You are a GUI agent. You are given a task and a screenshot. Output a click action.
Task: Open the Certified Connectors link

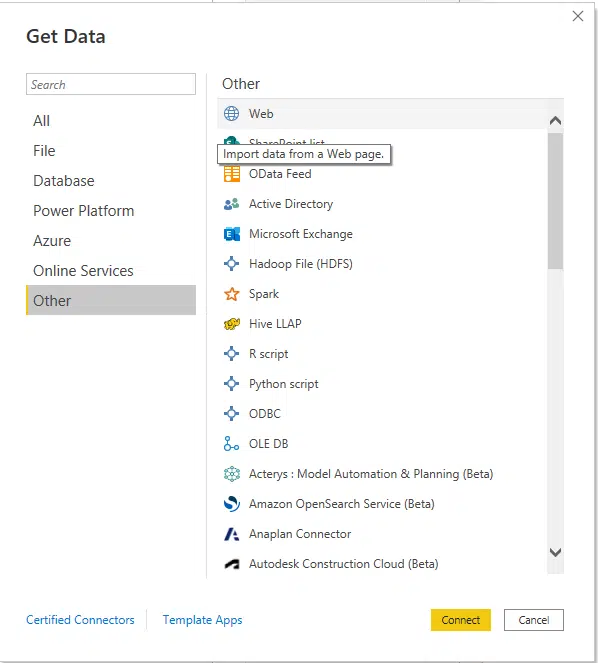80,620
